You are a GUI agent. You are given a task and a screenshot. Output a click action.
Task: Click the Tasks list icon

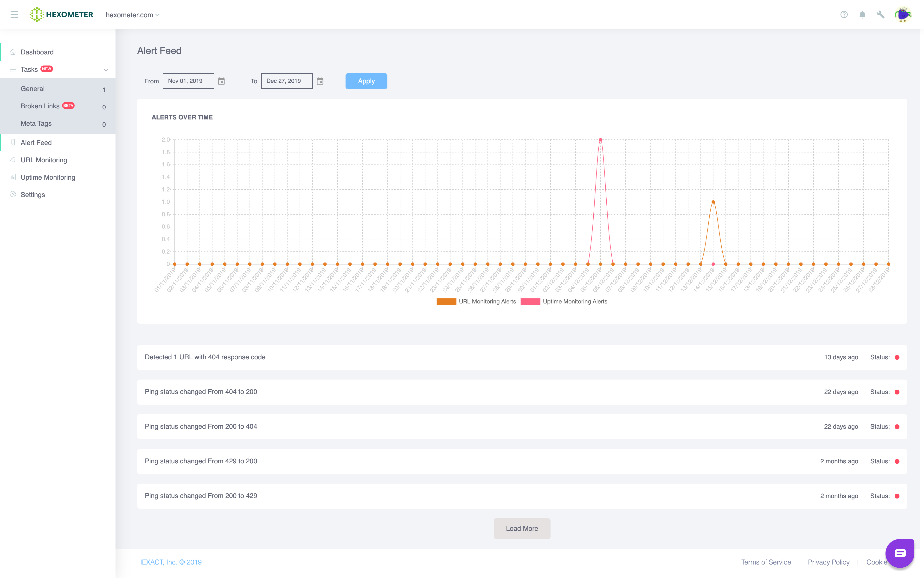(13, 70)
